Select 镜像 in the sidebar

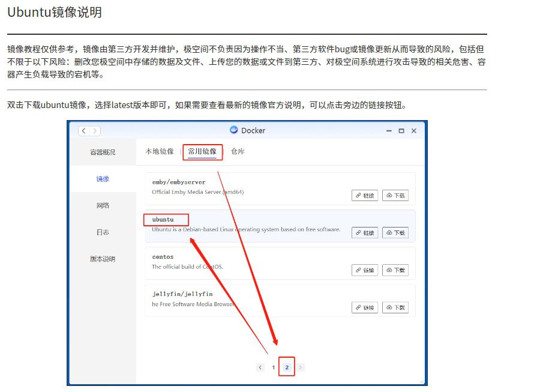[103, 179]
